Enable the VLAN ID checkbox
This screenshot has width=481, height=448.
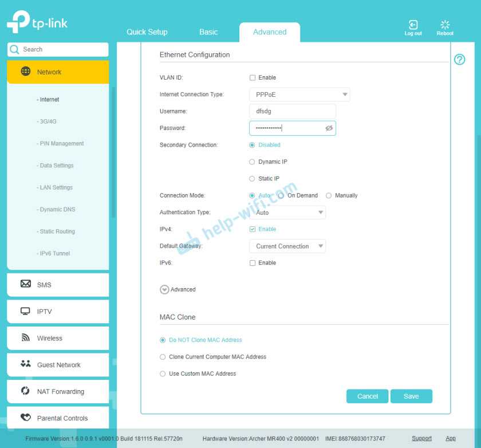point(253,78)
